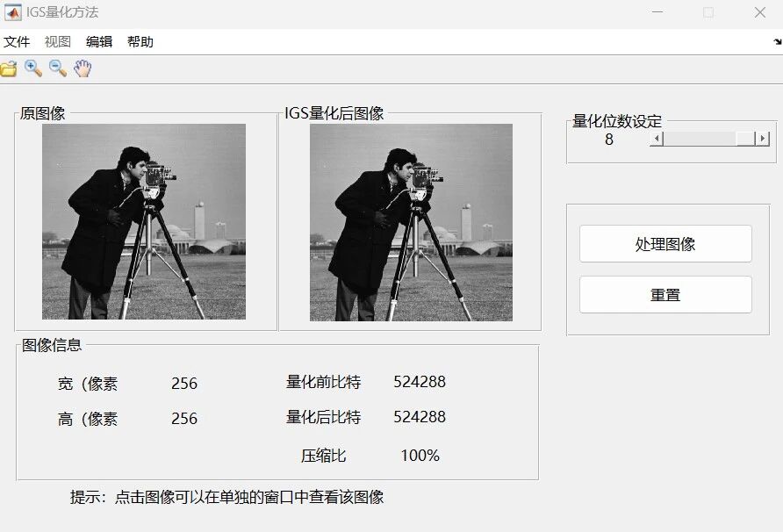Viewport: 783px width, 532px height.
Task: Click the bit value 8 label
Action: [608, 140]
